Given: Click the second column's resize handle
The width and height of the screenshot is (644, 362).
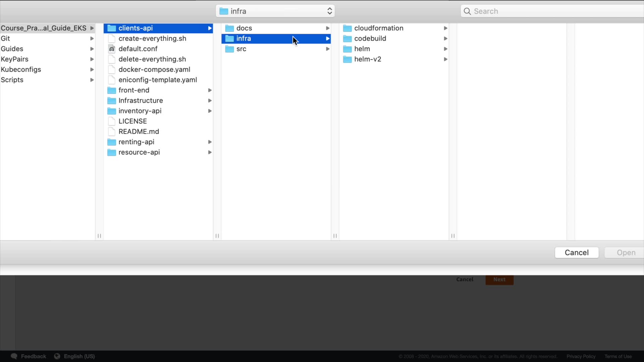Looking at the screenshot, I should (217, 236).
